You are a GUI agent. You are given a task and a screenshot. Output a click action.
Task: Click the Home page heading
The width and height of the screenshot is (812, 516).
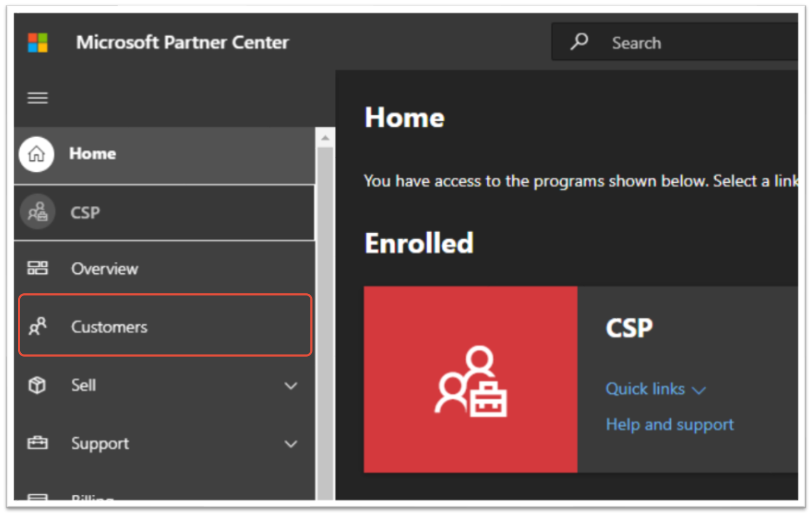(x=404, y=117)
